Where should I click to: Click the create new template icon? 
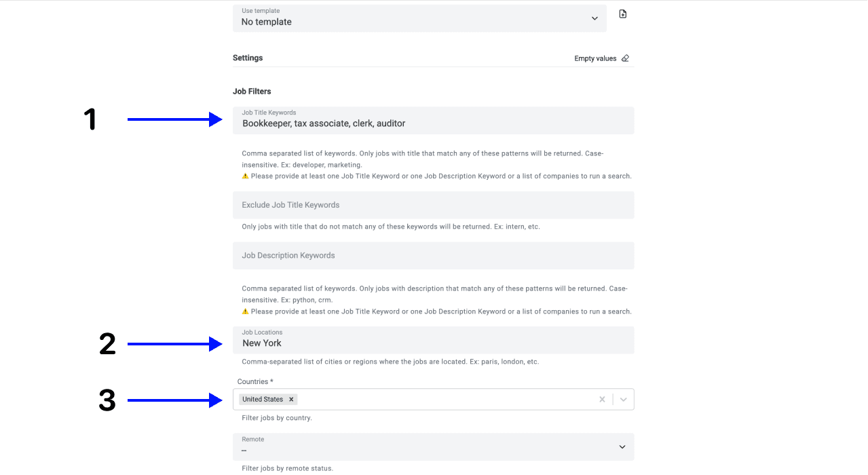(x=622, y=14)
